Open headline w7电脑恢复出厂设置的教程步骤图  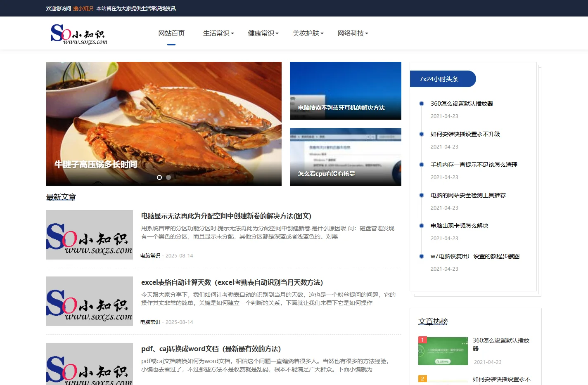click(x=475, y=256)
